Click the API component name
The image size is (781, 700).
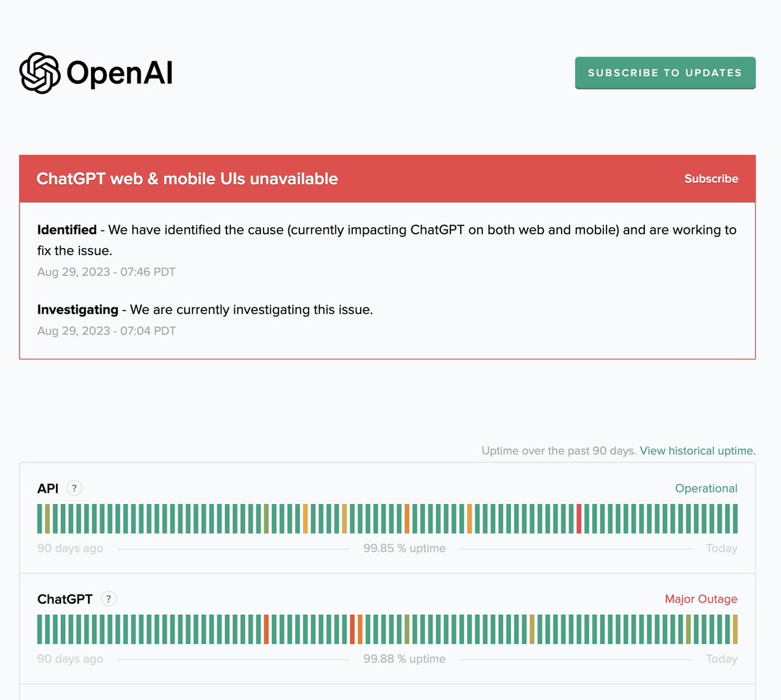pos(48,488)
